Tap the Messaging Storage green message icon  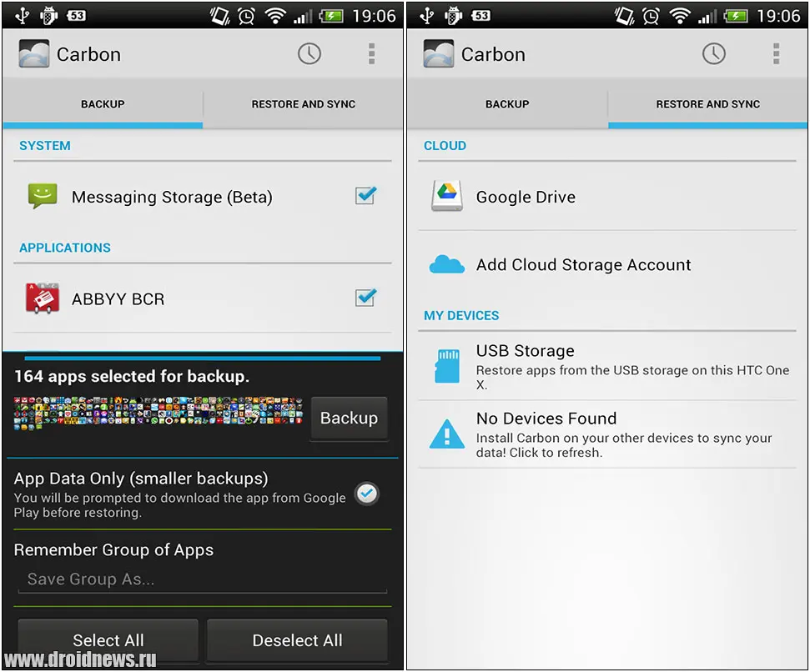pos(43,196)
